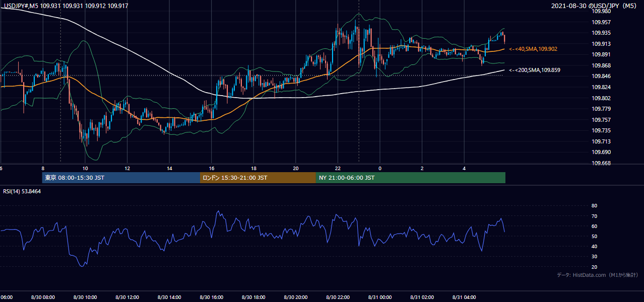Click hour label 16 under price chart
This screenshot has width=644, height=302.
[212, 168]
